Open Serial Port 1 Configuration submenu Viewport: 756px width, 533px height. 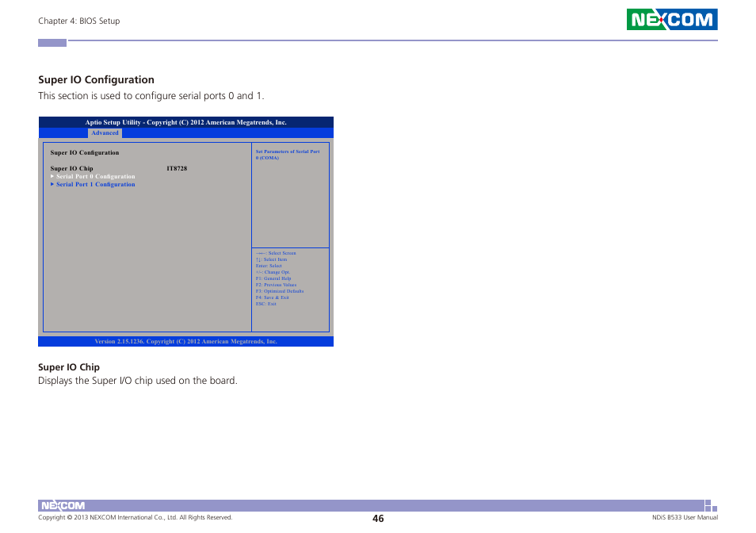(x=95, y=184)
